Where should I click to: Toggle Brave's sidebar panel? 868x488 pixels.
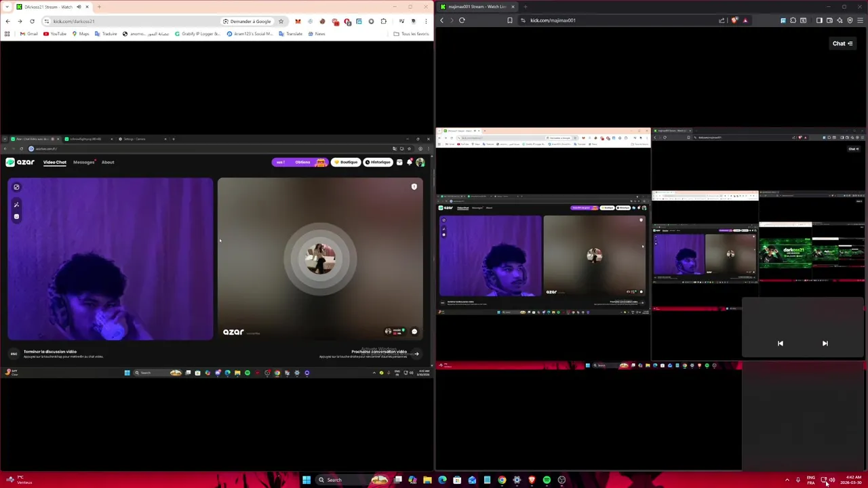(x=819, y=20)
